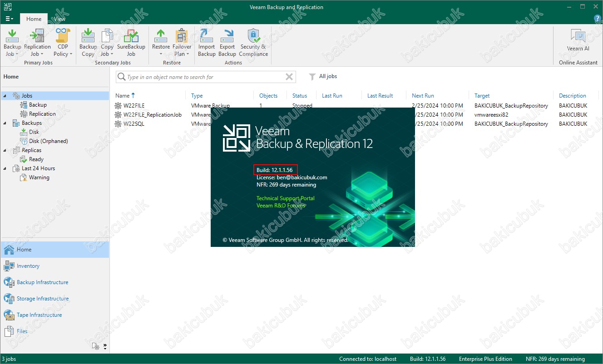603x364 pixels.
Task: Sort by the Description column header
Action: click(x=573, y=96)
